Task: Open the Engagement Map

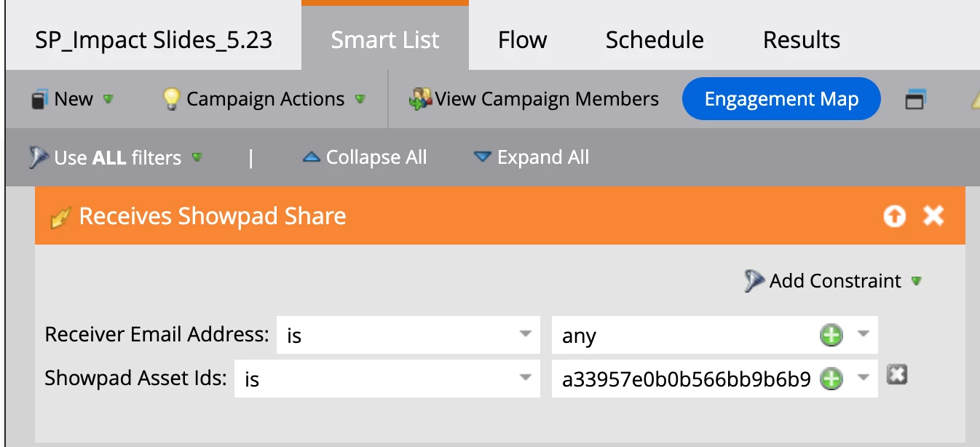Action: pos(781,99)
